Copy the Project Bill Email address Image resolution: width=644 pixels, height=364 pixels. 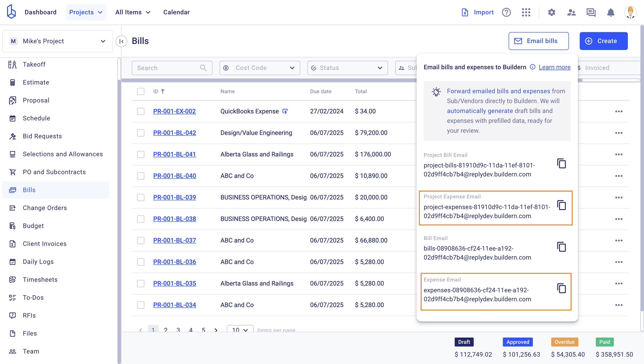click(562, 163)
